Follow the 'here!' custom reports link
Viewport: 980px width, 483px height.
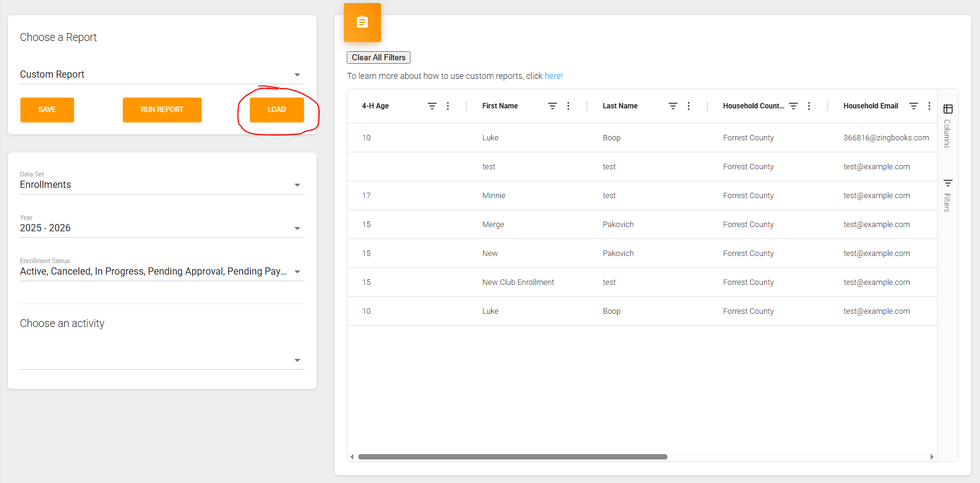click(553, 76)
